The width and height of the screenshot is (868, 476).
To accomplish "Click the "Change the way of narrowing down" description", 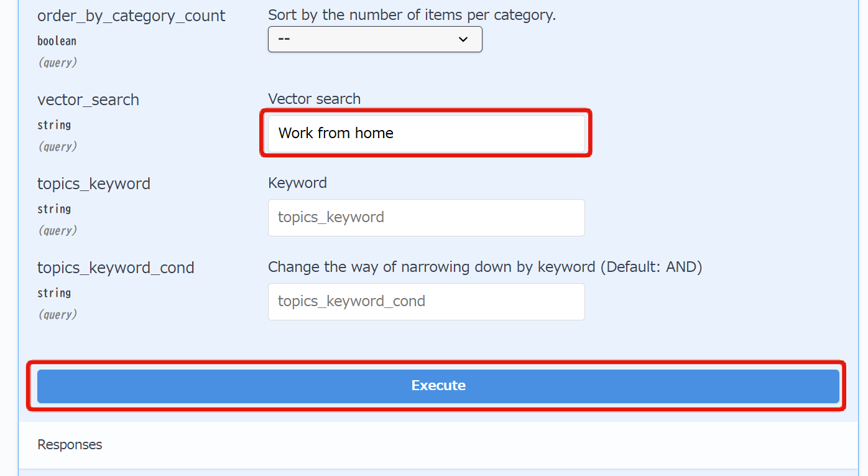I will (x=484, y=267).
